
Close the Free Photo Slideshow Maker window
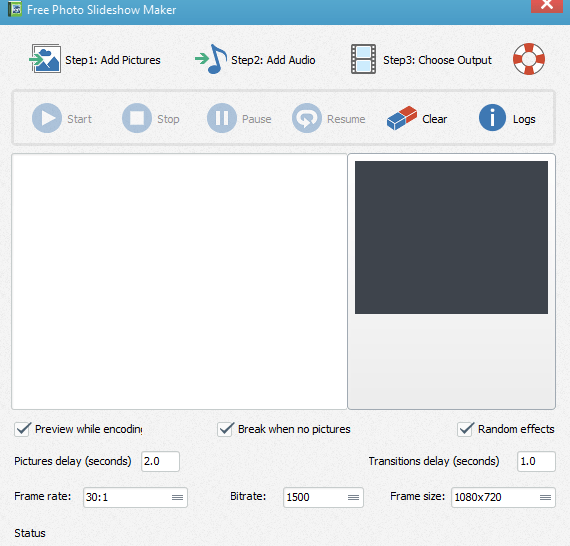546,5
